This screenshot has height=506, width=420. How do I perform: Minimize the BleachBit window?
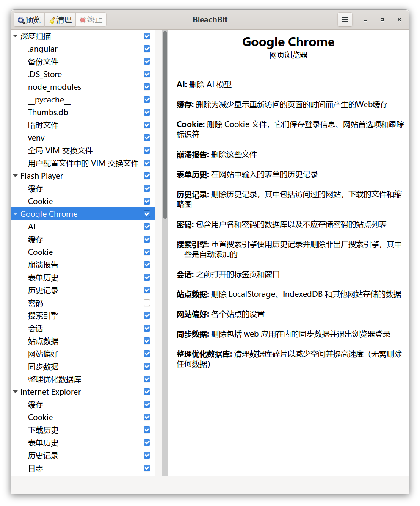pyautogui.click(x=365, y=19)
